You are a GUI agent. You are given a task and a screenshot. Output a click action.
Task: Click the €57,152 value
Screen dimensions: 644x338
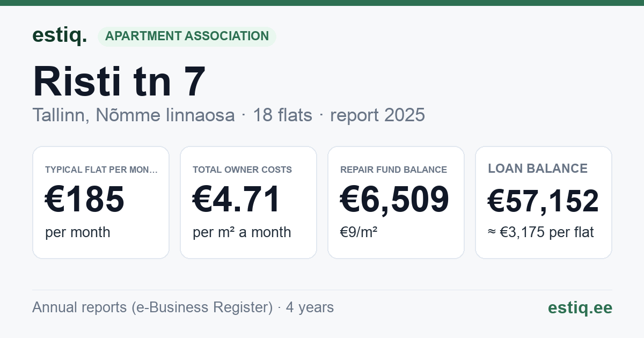(x=543, y=201)
